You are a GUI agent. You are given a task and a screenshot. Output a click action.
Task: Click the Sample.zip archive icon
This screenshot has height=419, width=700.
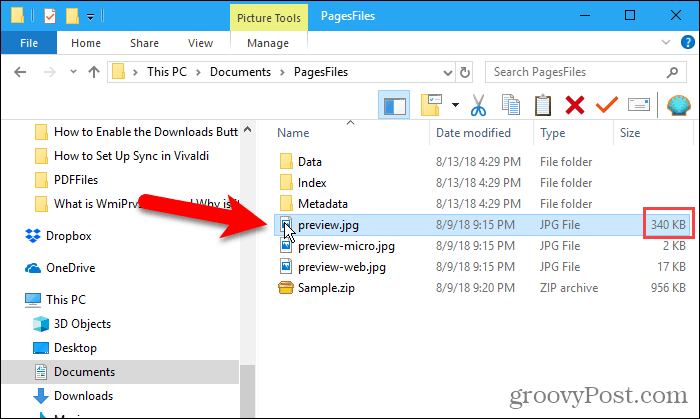(x=286, y=287)
